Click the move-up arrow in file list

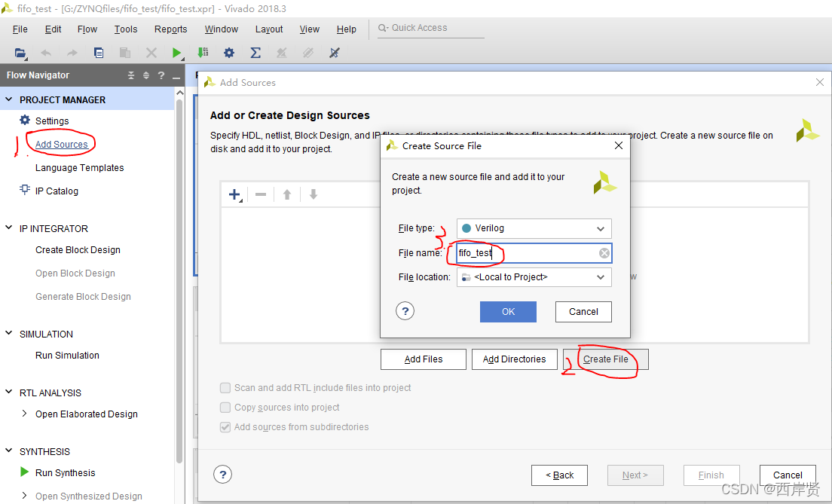tap(287, 194)
